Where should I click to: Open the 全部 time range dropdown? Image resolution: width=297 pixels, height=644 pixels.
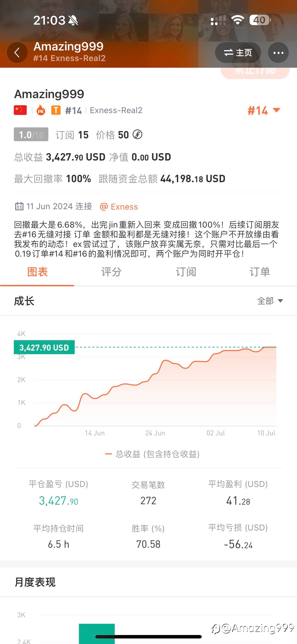[270, 301]
